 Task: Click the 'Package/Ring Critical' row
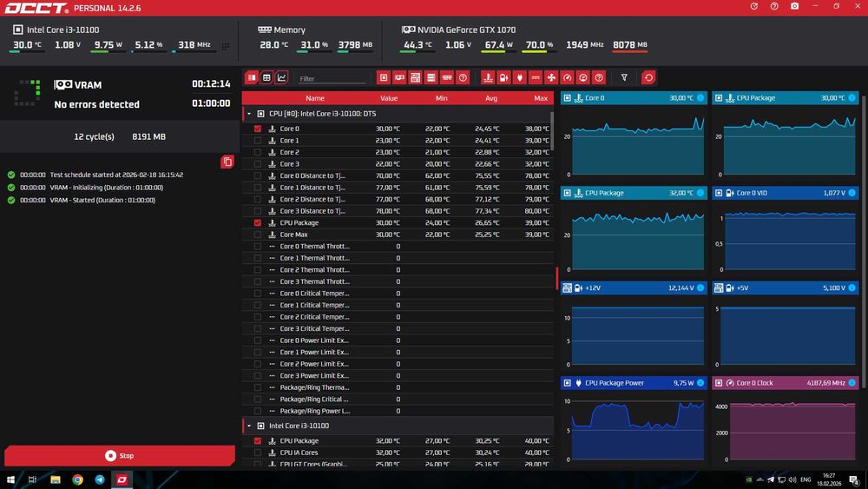pyautogui.click(x=398, y=400)
